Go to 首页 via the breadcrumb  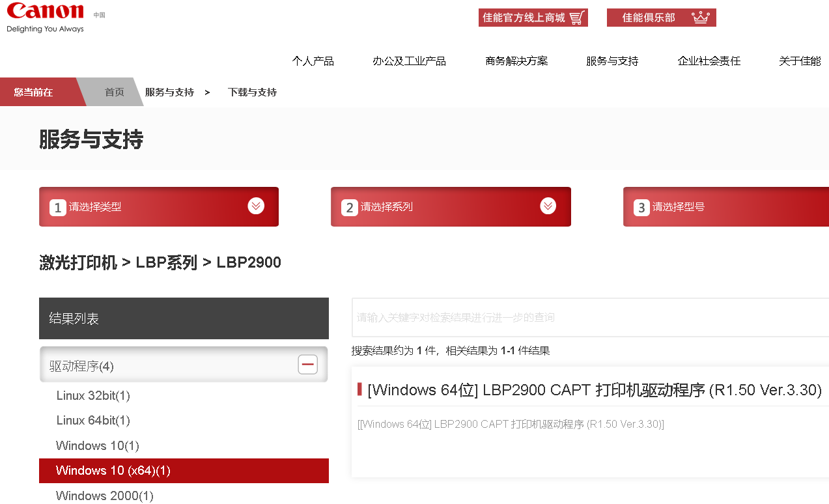(113, 92)
